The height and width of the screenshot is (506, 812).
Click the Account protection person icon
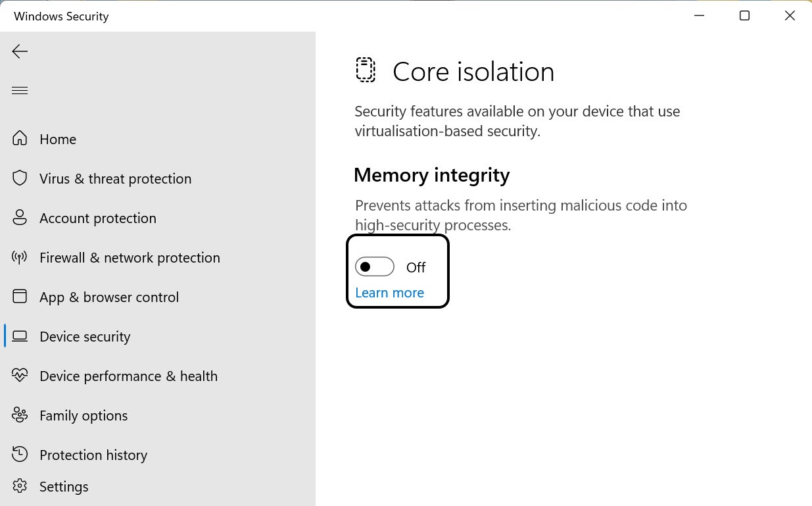click(x=20, y=218)
